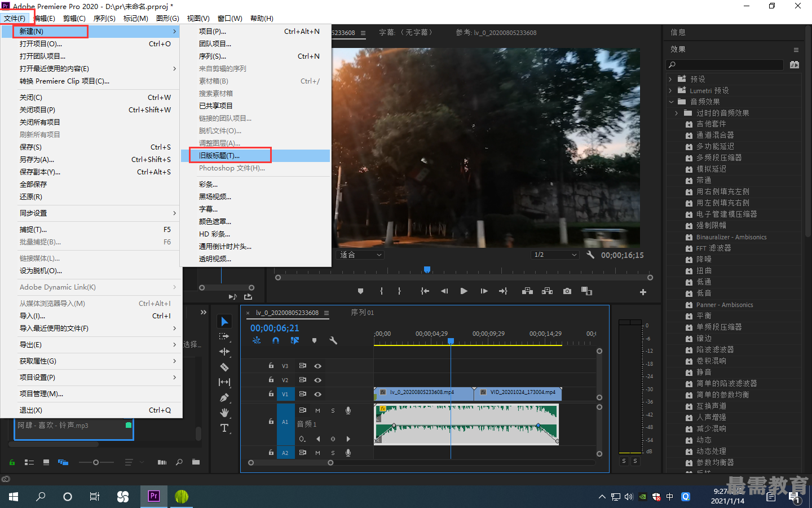Screen dimensions: 812x508
Task: Click the Mark In bracket button
Action: (x=382, y=291)
